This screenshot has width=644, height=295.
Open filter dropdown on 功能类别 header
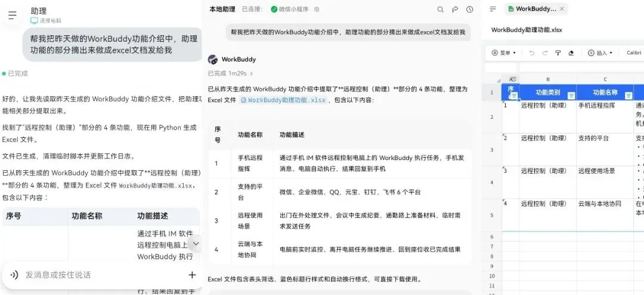pos(571,96)
